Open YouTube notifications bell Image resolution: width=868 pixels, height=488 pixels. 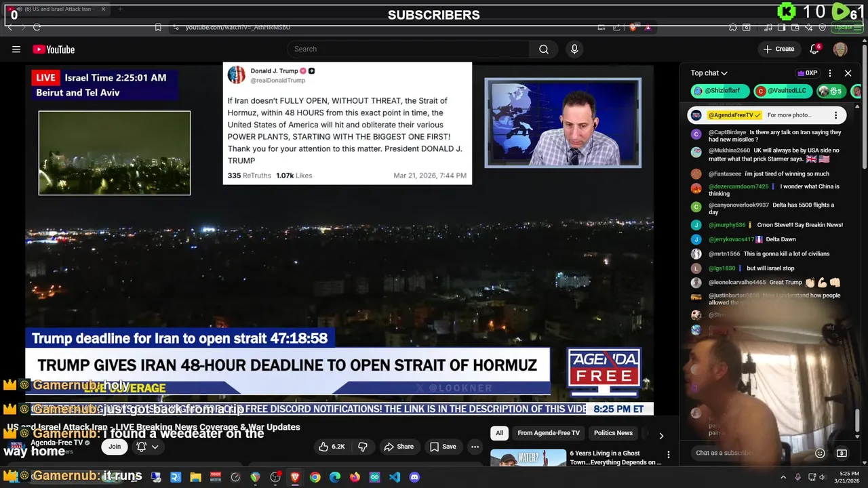coord(814,49)
